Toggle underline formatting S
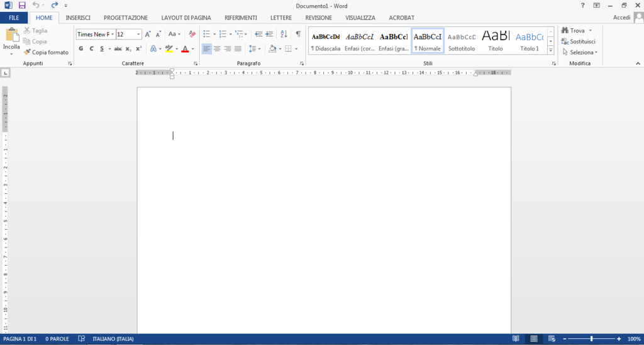644x345 pixels. [x=102, y=48]
